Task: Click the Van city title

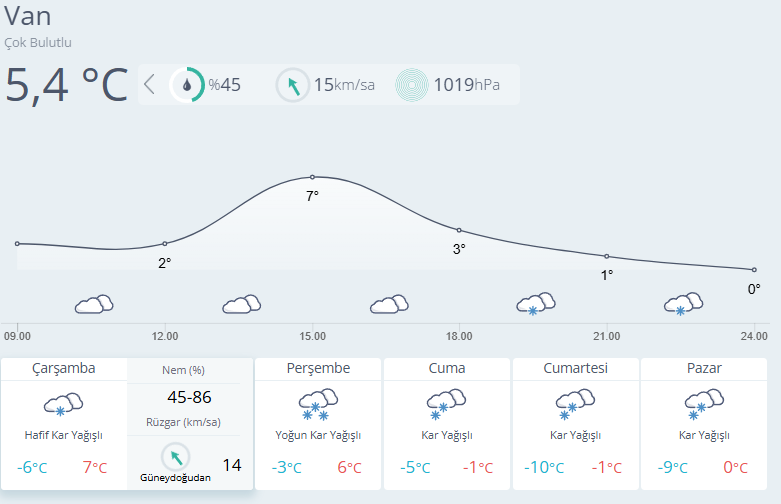Action: click(x=28, y=16)
